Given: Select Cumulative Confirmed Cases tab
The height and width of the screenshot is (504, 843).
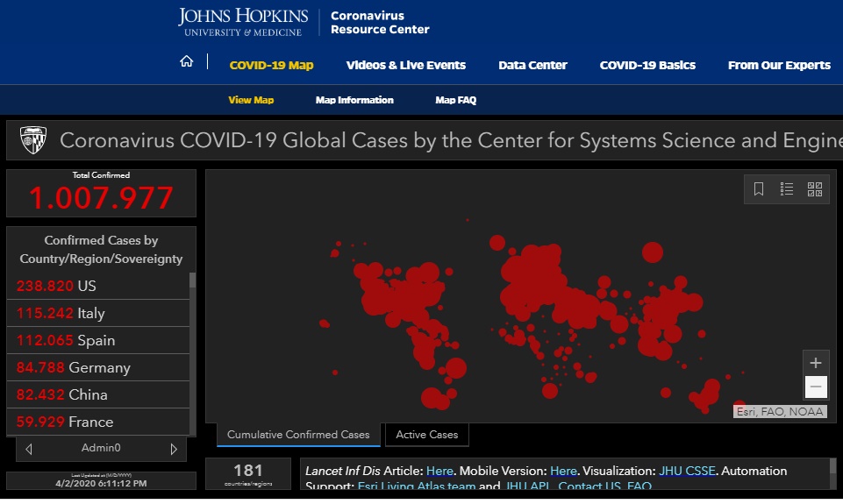Looking at the screenshot, I should [x=298, y=435].
